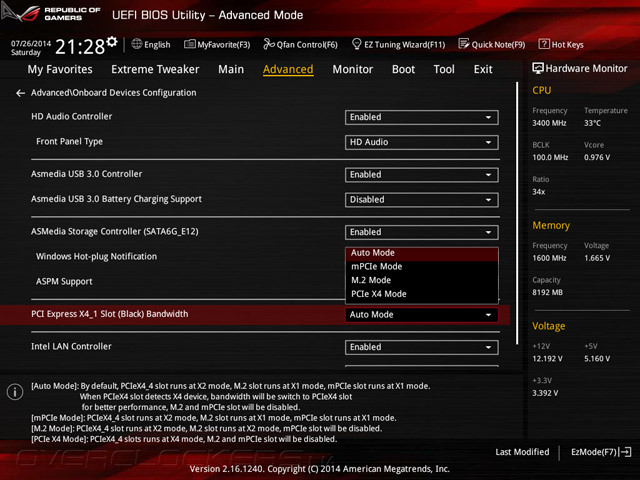Screen dimensions: 640x480
Task: Expand the Intel LAN Controller dropdown
Action: (422, 347)
